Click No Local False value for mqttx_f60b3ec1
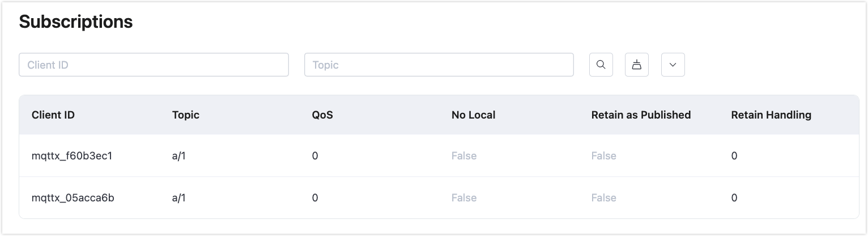Image resolution: width=868 pixels, height=236 pixels. coord(464,155)
